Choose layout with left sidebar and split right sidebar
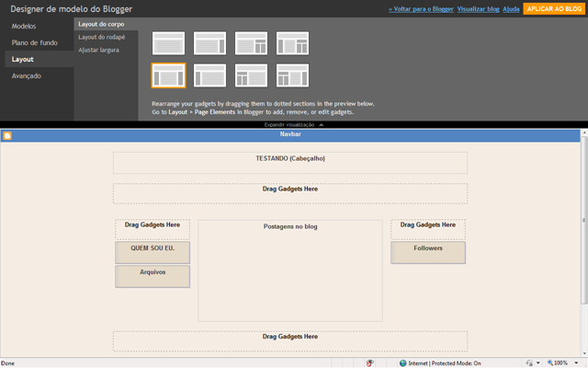The width and height of the screenshot is (588, 368). coord(292,43)
